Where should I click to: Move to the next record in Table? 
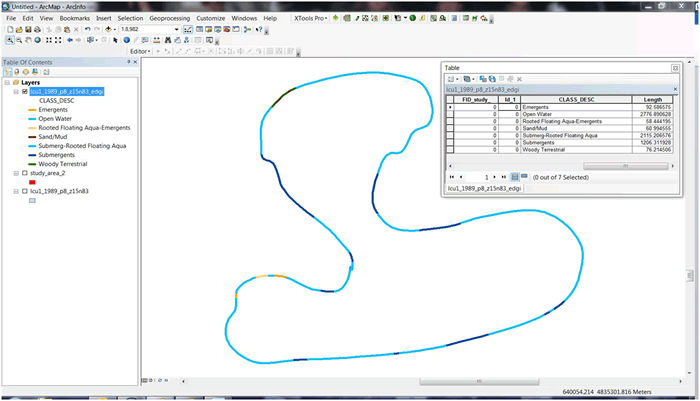coord(494,177)
